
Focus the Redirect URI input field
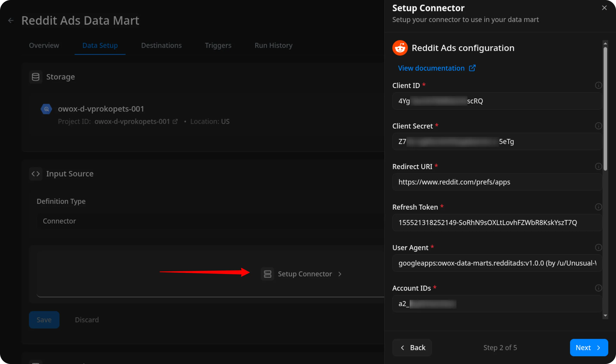[497, 182]
